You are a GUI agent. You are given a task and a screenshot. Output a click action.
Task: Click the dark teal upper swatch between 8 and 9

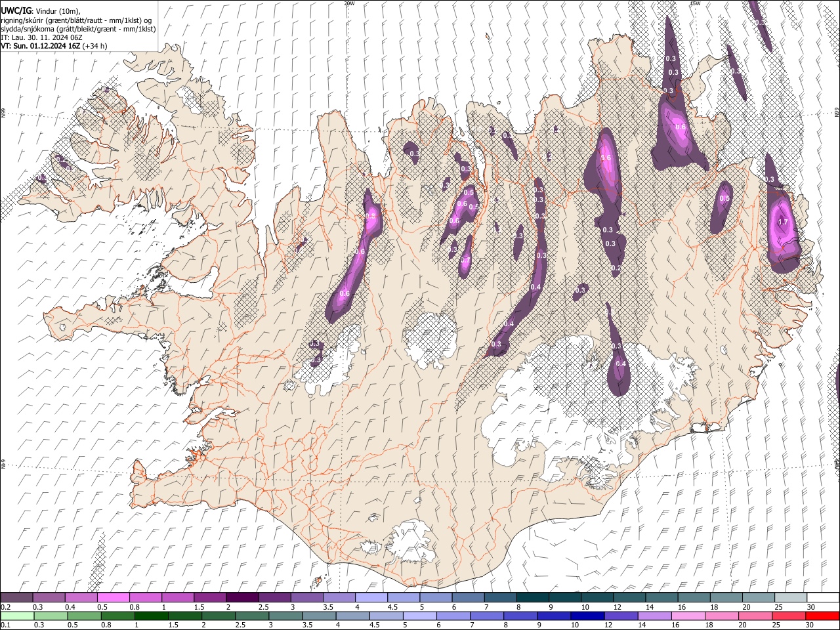click(x=532, y=597)
